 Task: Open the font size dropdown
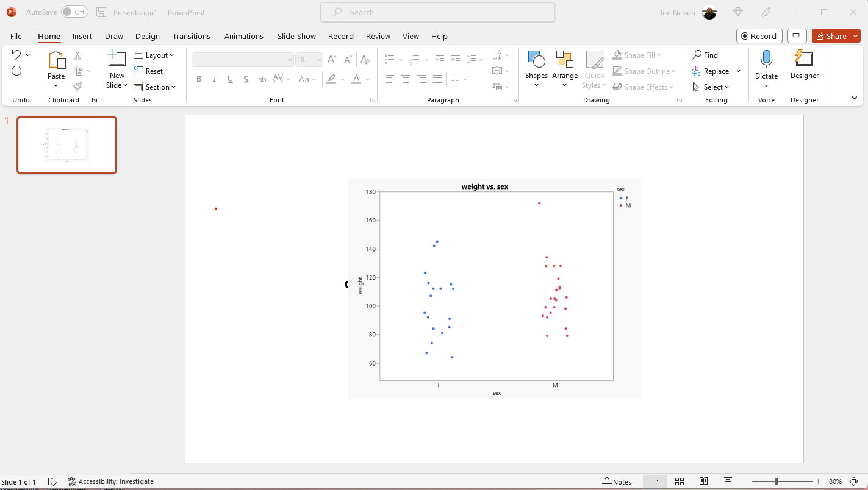click(x=318, y=59)
